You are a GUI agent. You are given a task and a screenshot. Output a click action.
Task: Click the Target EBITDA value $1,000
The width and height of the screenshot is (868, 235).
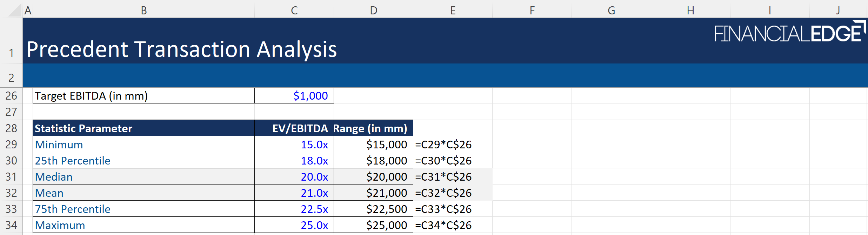tap(310, 95)
